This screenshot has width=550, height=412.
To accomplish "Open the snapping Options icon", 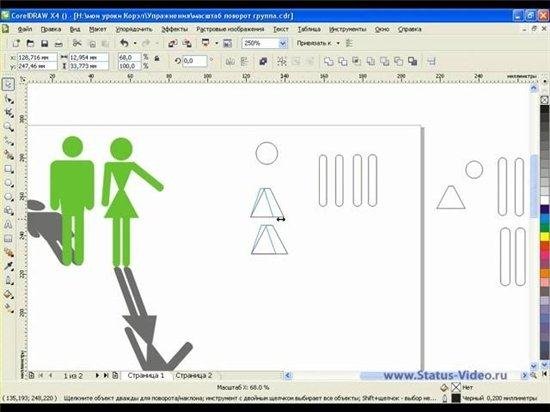I will click(x=349, y=43).
